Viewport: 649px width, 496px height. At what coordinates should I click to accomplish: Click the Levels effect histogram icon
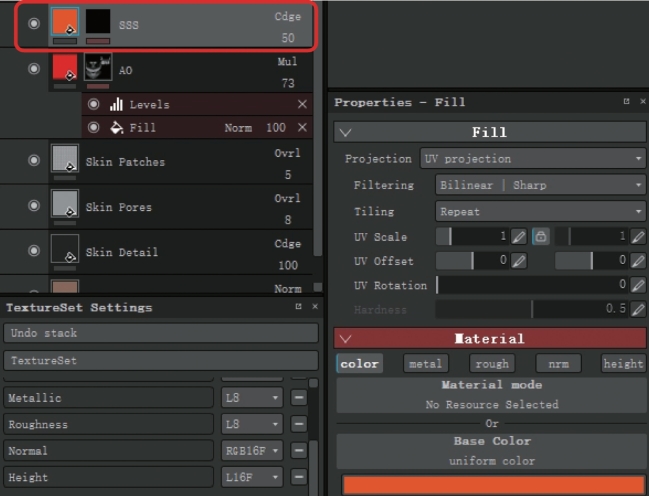click(116, 104)
